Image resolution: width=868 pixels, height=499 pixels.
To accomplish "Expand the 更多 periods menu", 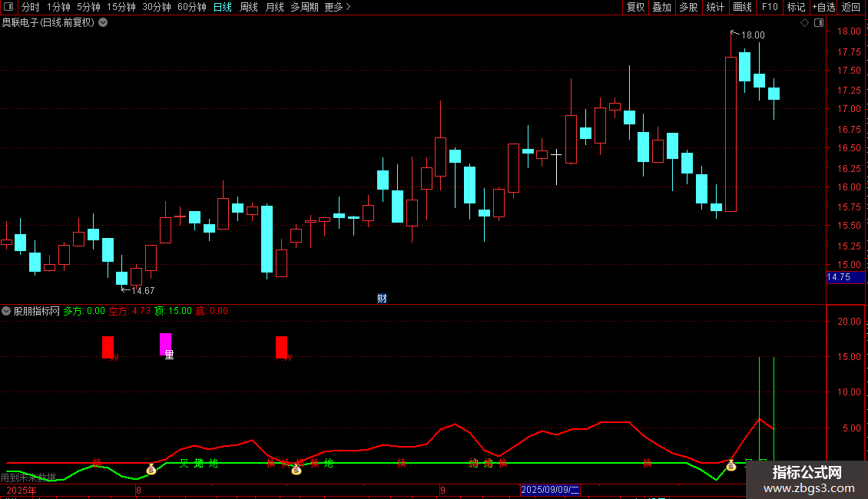I will 338,7.
